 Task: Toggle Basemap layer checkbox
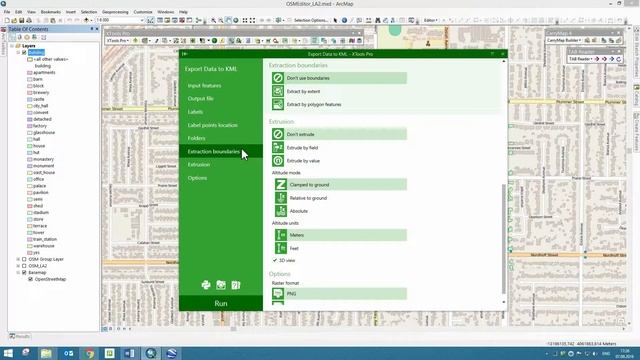pyautogui.click(x=24, y=272)
